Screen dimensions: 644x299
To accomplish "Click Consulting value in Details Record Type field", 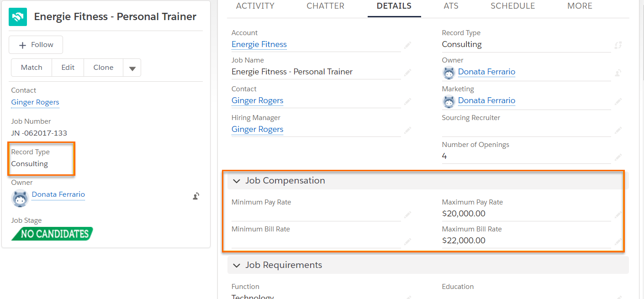I will pos(462,44).
